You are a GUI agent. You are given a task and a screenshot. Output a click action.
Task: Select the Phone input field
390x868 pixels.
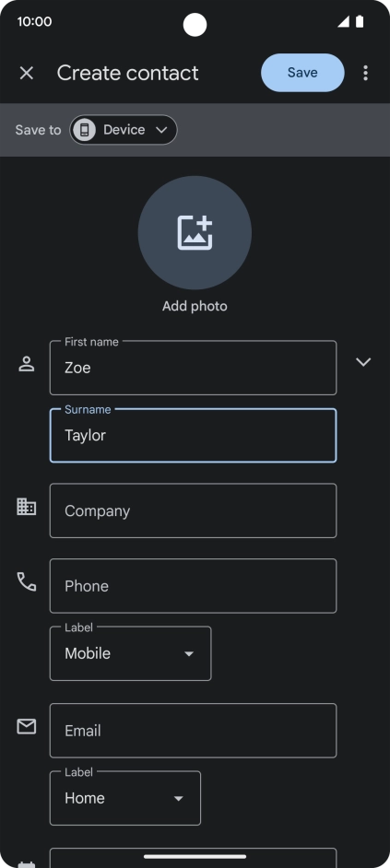pos(193,586)
